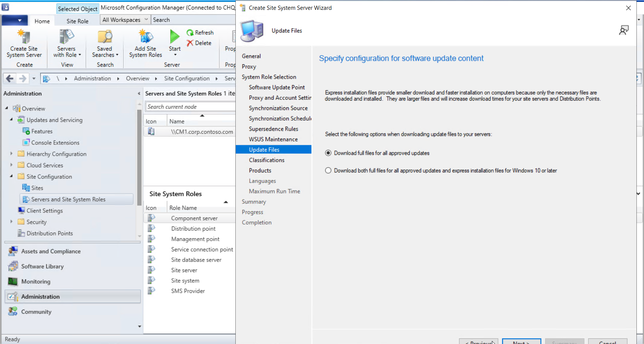Click the Refresh icon in the ribbon

[190, 33]
